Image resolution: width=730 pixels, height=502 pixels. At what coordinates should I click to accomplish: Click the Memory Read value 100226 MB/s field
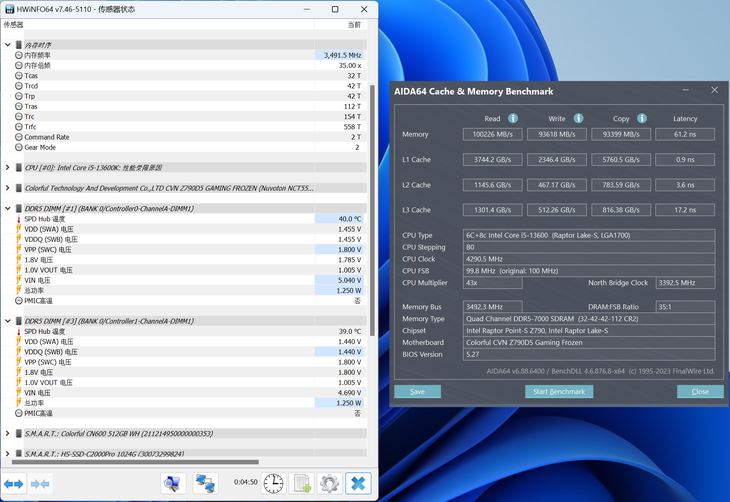click(493, 134)
